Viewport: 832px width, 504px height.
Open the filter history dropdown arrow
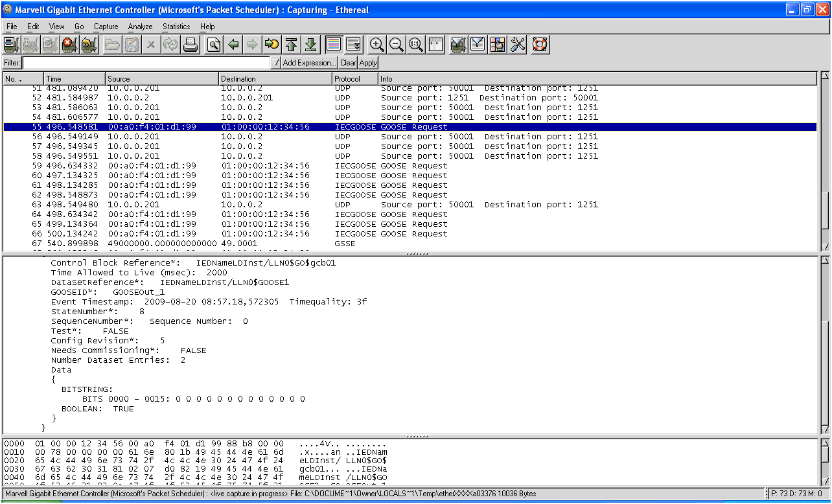click(x=277, y=63)
